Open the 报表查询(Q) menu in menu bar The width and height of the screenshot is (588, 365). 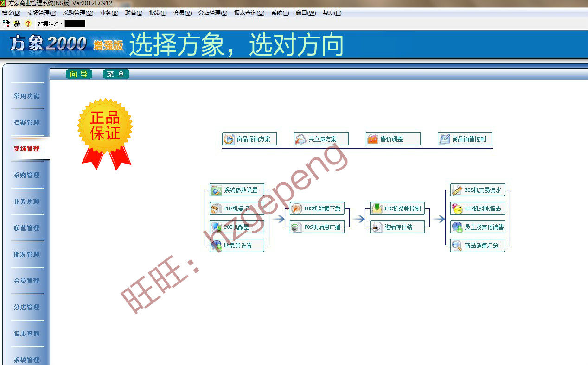pyautogui.click(x=249, y=13)
